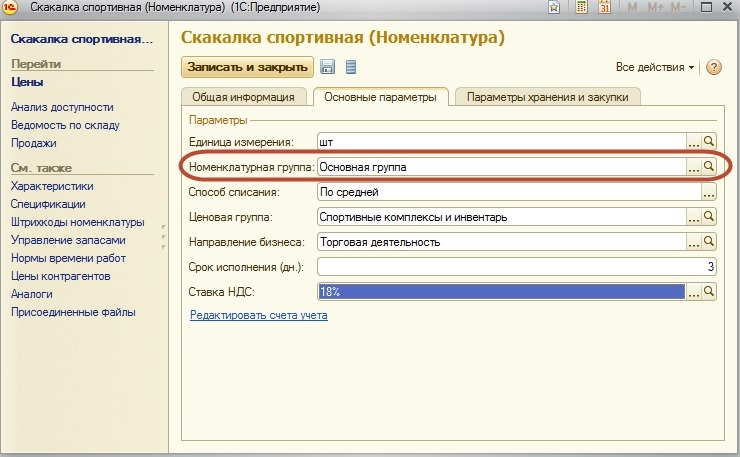Viewport: 740px width, 457px height.
Task: Open Ценовая группа magnifier icon
Action: pos(709,216)
